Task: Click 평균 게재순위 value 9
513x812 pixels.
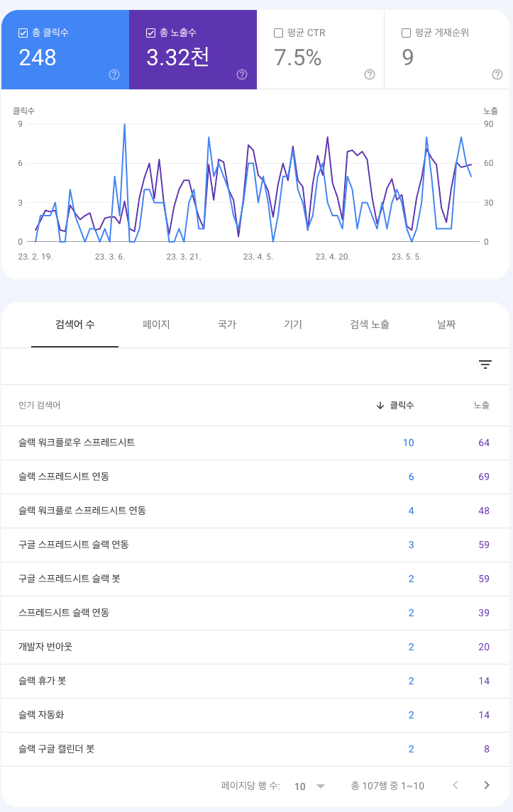Action: (x=408, y=57)
